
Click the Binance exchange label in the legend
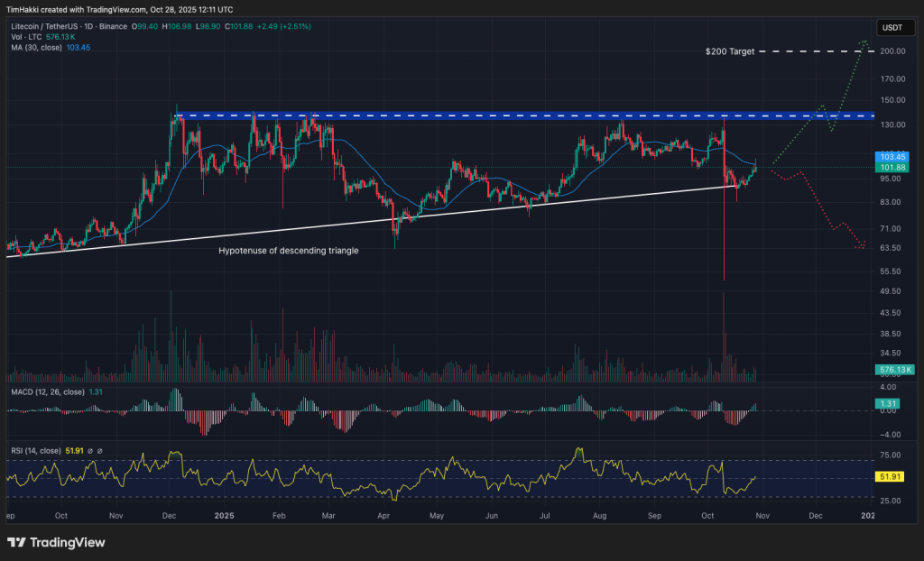(x=113, y=26)
